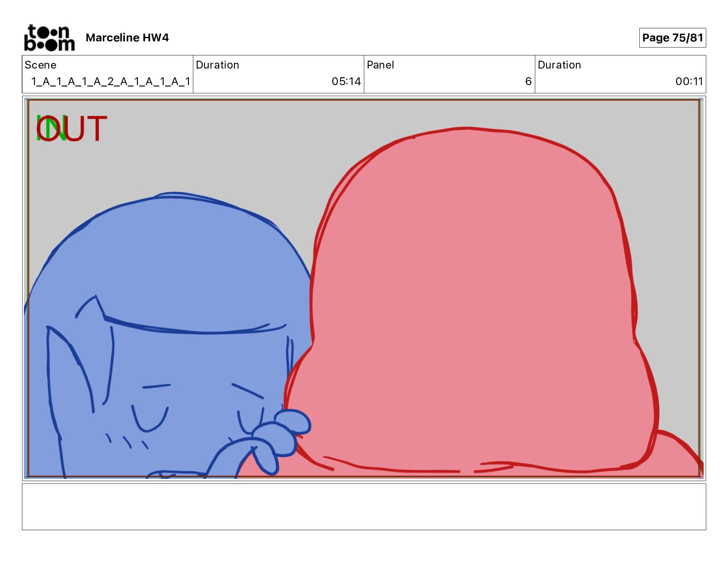Select the panel number '6'

(x=529, y=81)
